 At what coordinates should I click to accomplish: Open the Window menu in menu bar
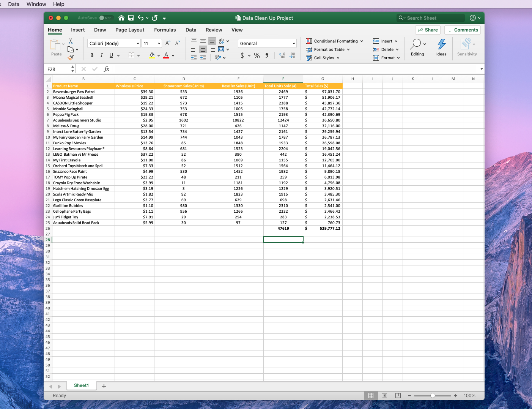point(36,4)
